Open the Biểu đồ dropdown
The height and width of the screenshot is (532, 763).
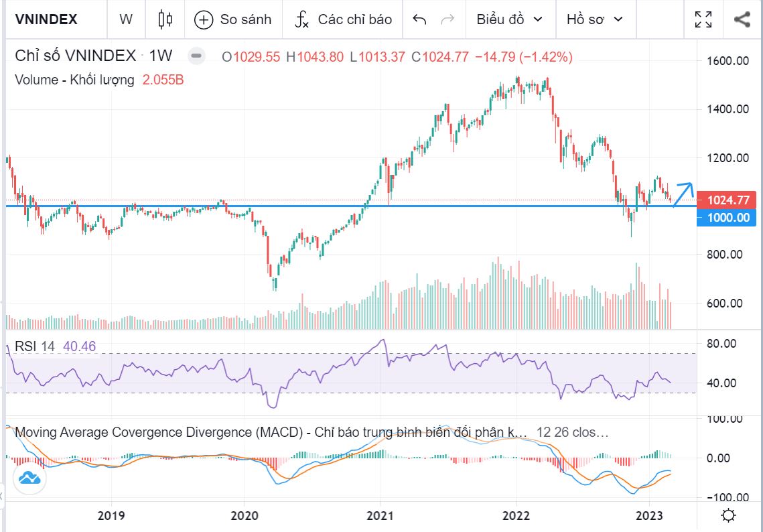point(510,19)
